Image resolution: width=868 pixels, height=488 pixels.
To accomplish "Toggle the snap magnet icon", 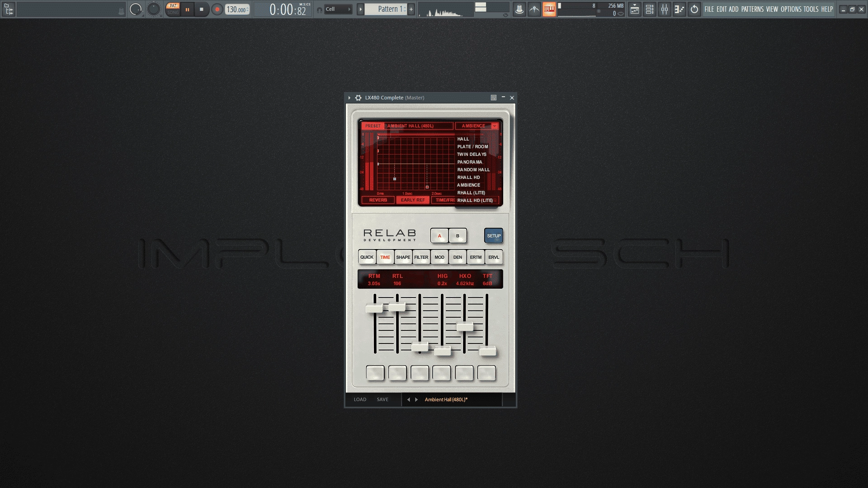I will 320,9.
